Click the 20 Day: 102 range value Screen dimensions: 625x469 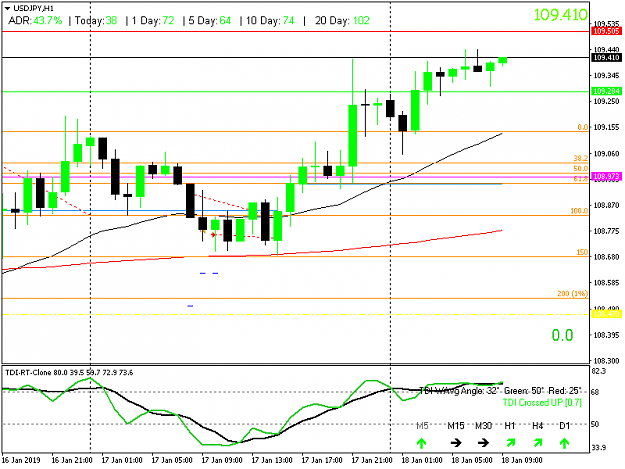click(x=342, y=20)
